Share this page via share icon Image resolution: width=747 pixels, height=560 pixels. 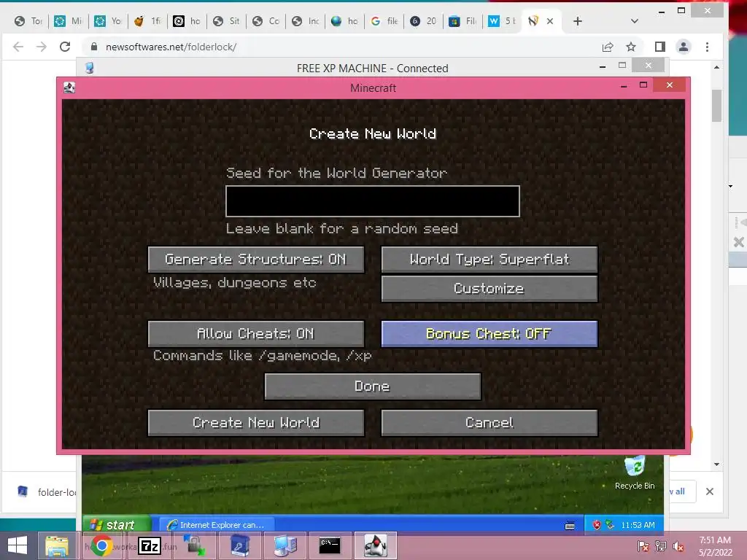(x=608, y=47)
